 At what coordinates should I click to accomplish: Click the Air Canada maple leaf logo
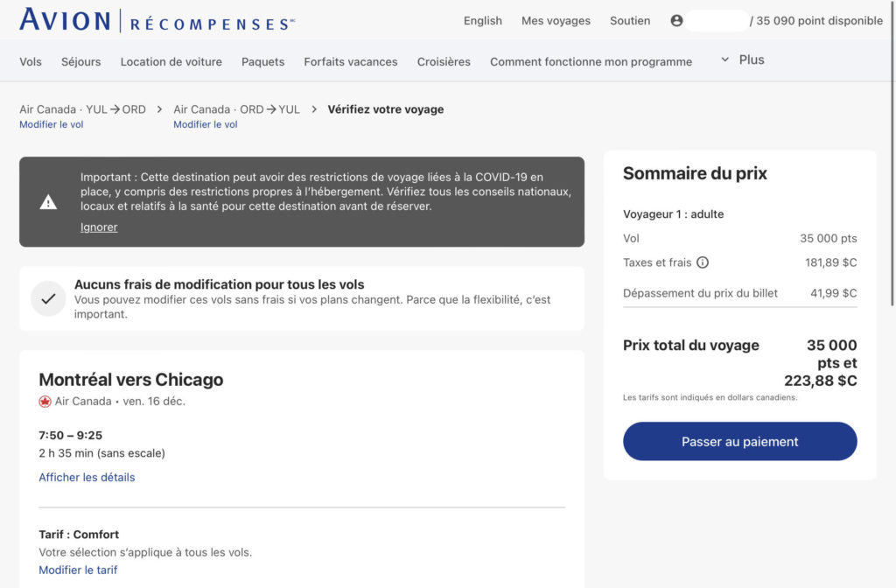[45, 402]
